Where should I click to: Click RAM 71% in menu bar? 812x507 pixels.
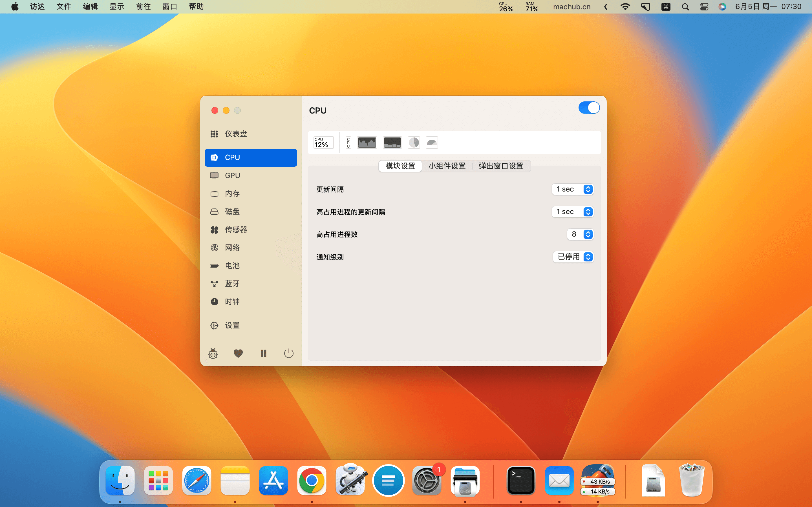tap(531, 7)
